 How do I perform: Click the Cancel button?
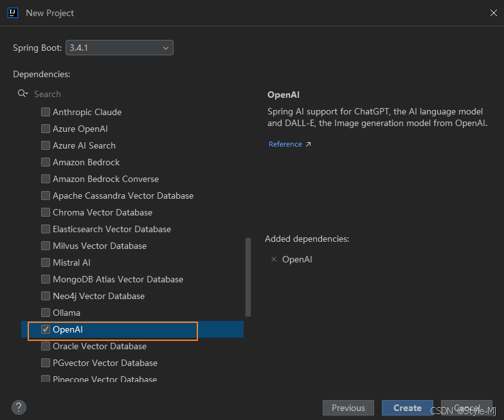[467, 408]
